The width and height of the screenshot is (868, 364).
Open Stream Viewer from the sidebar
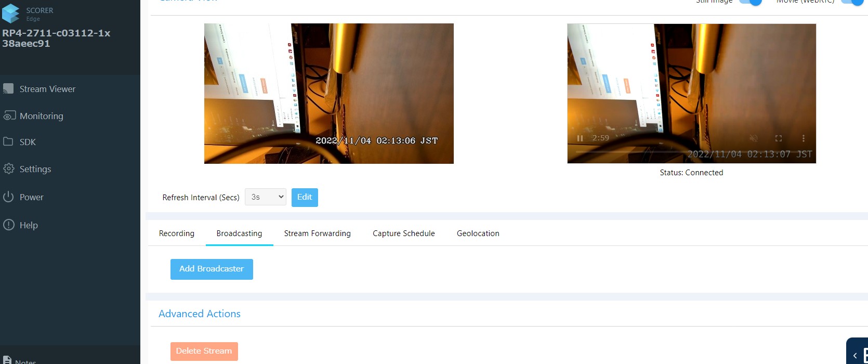(47, 89)
